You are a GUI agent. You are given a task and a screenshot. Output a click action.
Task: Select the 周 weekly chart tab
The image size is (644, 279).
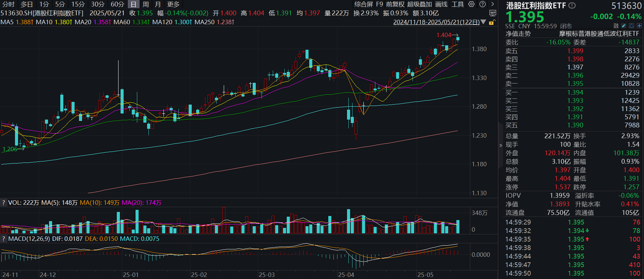coord(146,4)
